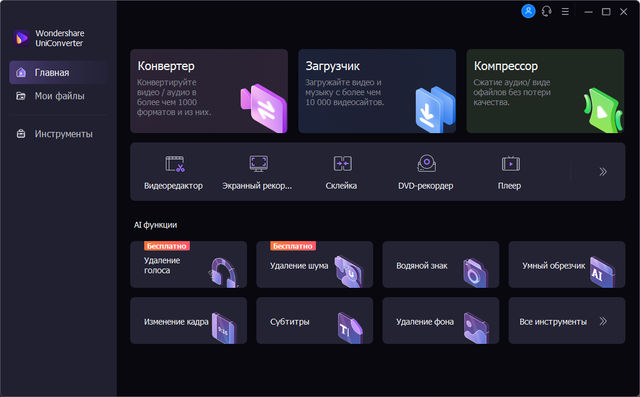The width and height of the screenshot is (640, 397).
Task: Maximize the UniConverter window
Action: coord(606,12)
